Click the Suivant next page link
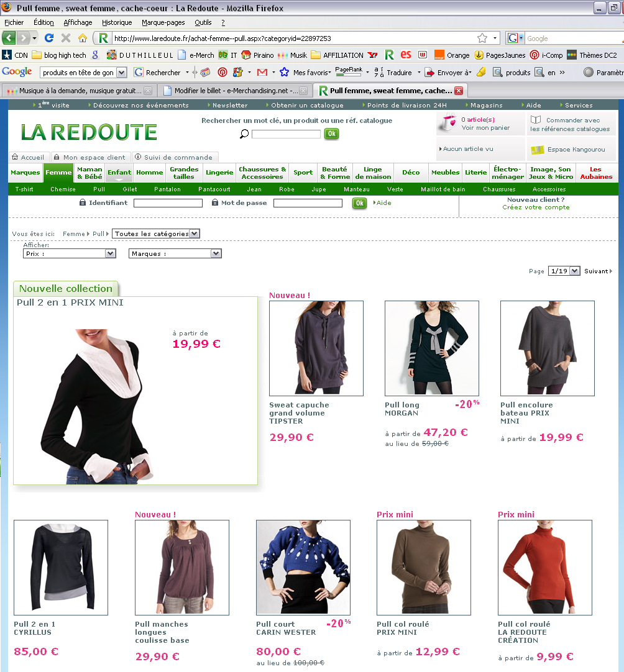624x672 pixels. point(598,271)
